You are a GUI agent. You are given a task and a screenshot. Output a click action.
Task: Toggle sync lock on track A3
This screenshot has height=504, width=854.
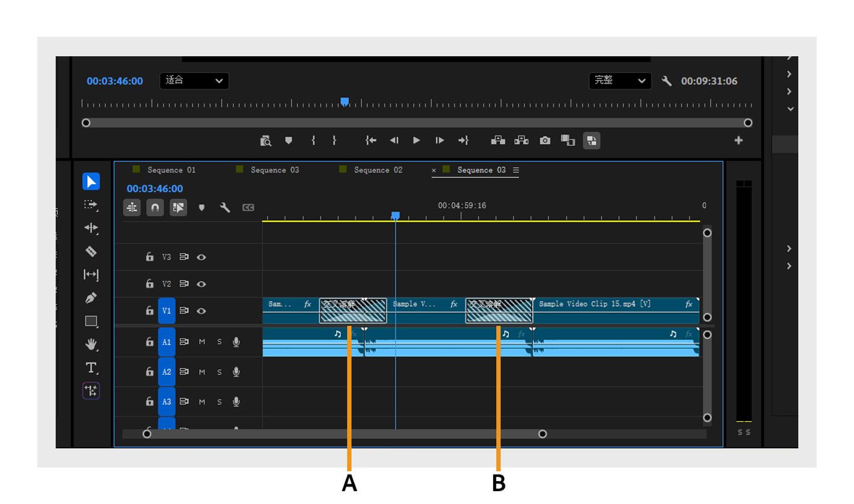(x=184, y=401)
